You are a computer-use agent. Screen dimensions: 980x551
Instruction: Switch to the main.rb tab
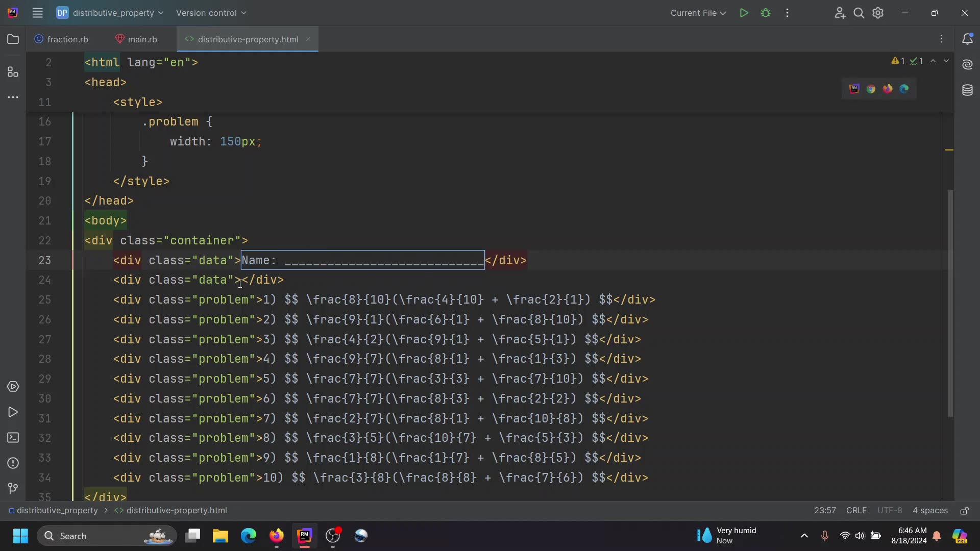click(137, 39)
